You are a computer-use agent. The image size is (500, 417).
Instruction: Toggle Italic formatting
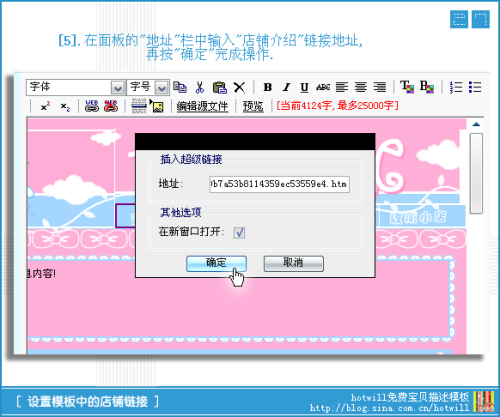point(286,87)
